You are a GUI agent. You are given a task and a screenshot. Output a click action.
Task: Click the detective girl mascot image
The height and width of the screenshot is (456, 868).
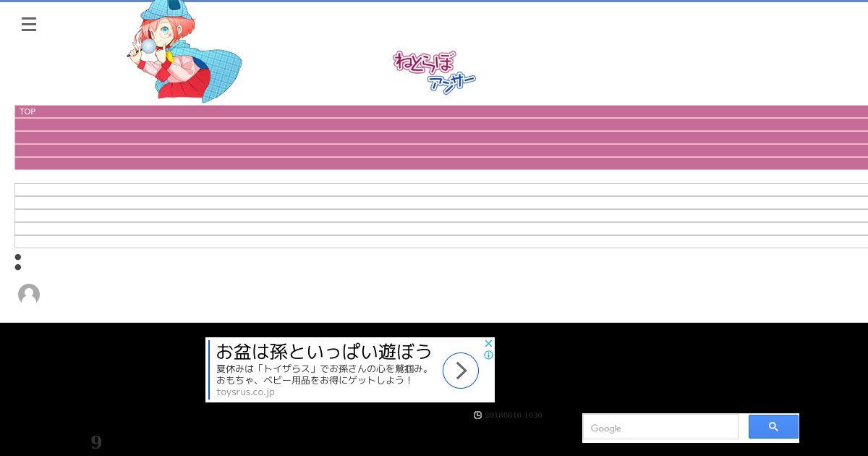184,51
